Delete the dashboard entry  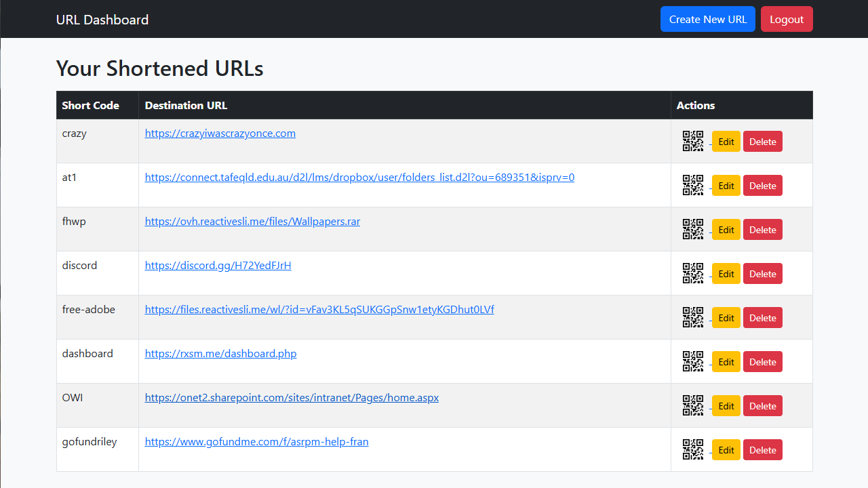pyautogui.click(x=763, y=362)
